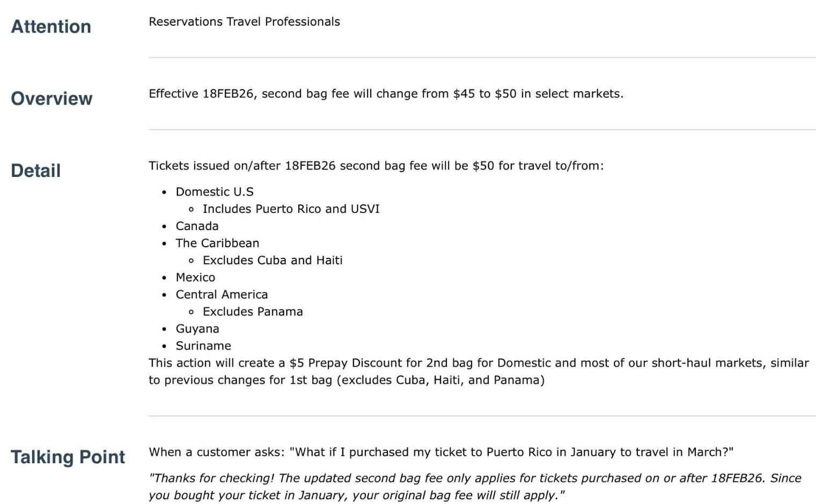Click the Overview section heading
Viewport: 816px width, 504px height.
[52, 99]
